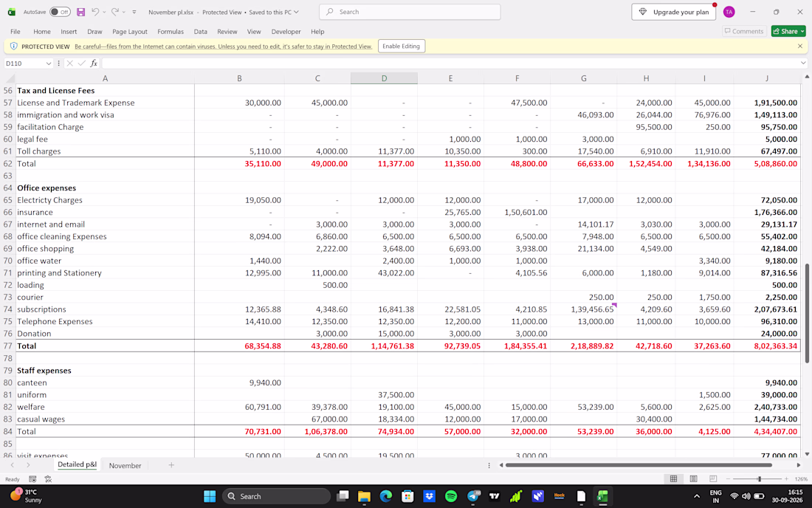Open the Undo history dropdown arrow
The image size is (812, 508).
coord(104,12)
